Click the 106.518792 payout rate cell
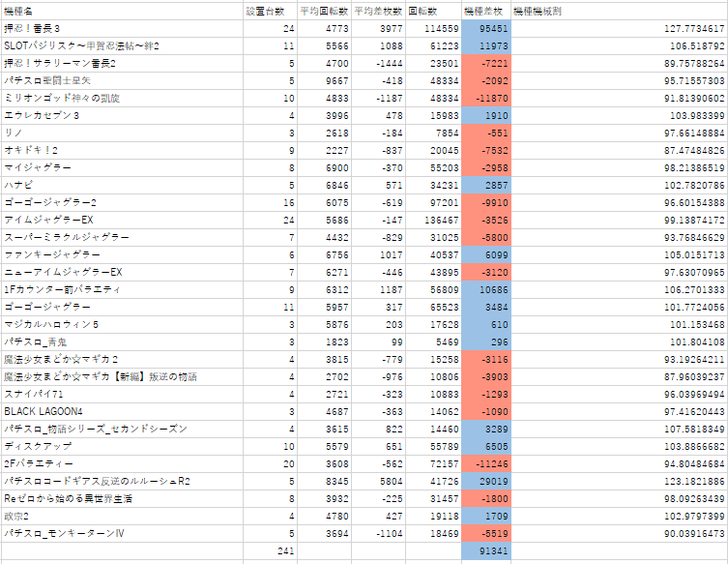 click(620, 46)
